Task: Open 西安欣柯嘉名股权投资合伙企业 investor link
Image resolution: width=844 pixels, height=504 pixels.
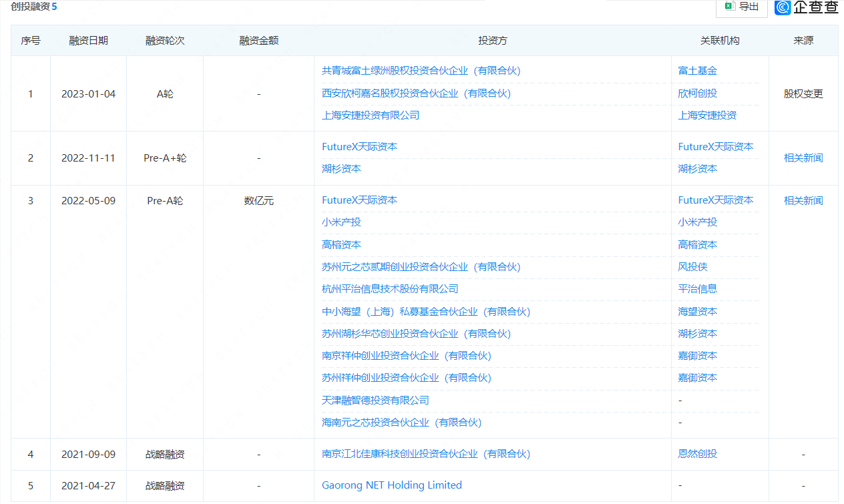Action: [416, 93]
